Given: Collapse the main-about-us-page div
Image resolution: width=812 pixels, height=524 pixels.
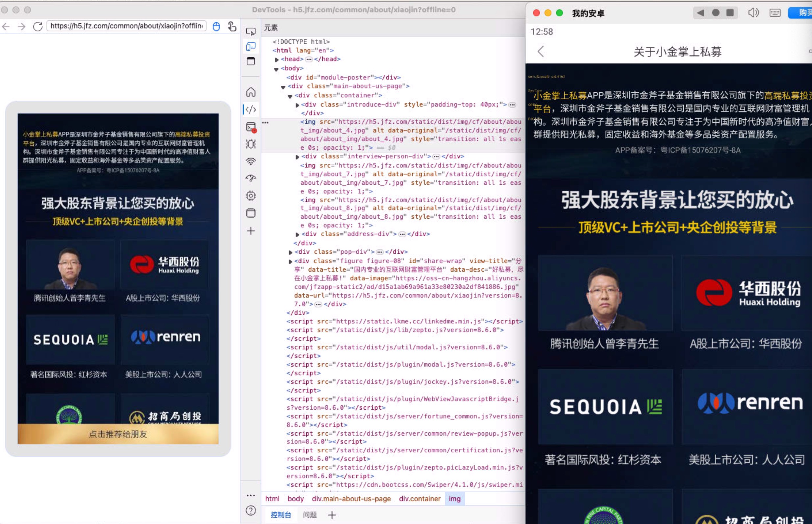Looking at the screenshot, I should pyautogui.click(x=283, y=87).
